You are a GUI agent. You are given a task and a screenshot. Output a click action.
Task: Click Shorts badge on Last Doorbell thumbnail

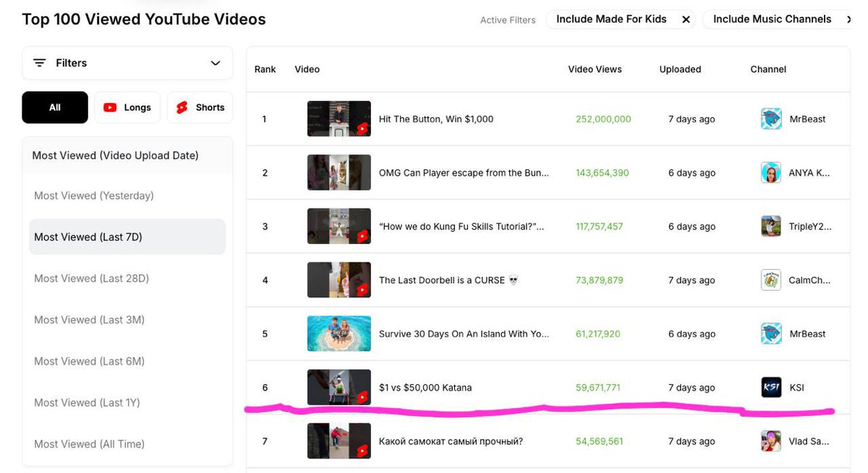tap(362, 290)
